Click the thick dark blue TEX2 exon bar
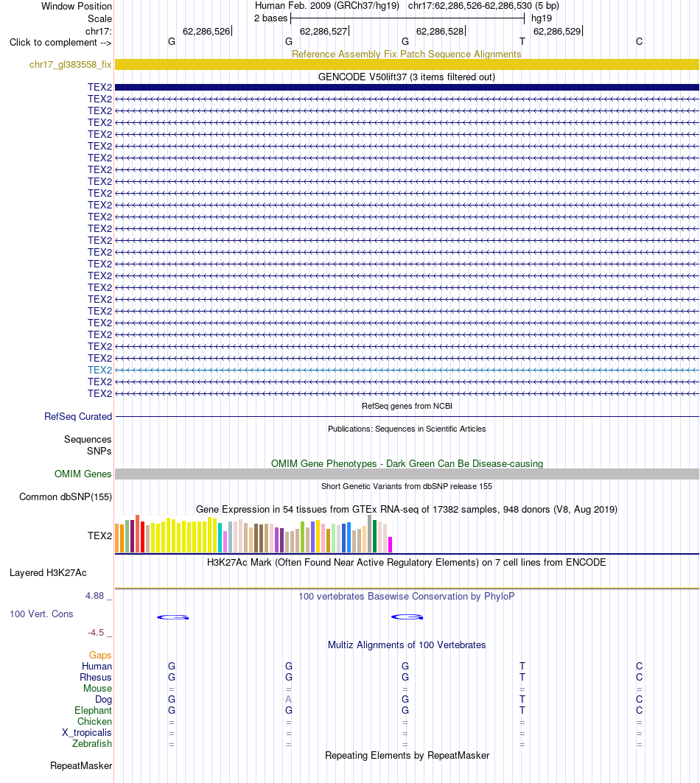The image size is (700, 783). [407, 88]
